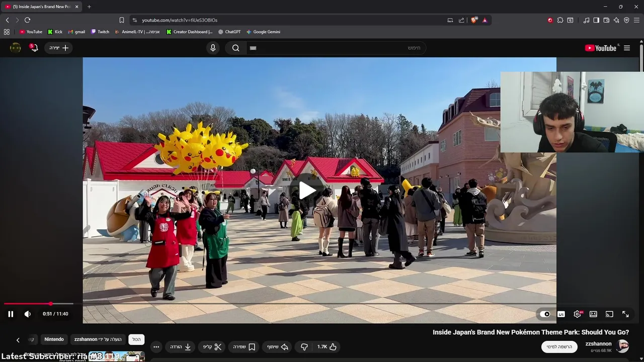Screen dimensions: 644x362
Task: Open the bookmarks apps grid icon
Action: 7,32
